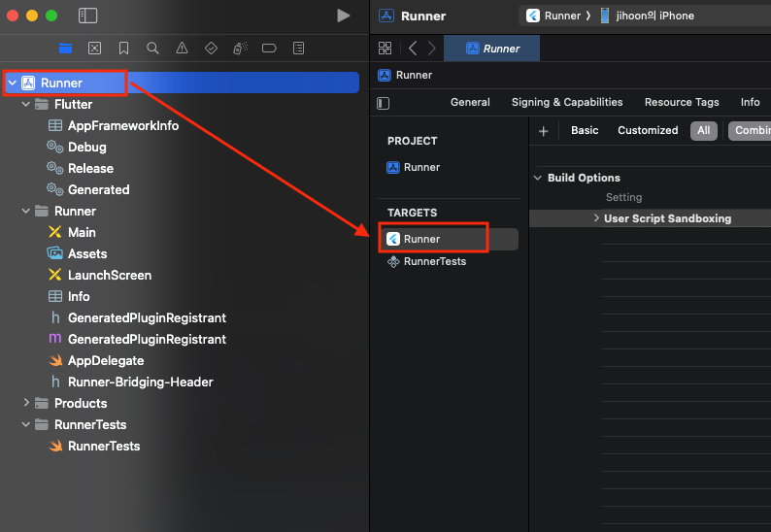Open Runner-Bridging-Header file
771x532 pixels.
[x=140, y=382]
